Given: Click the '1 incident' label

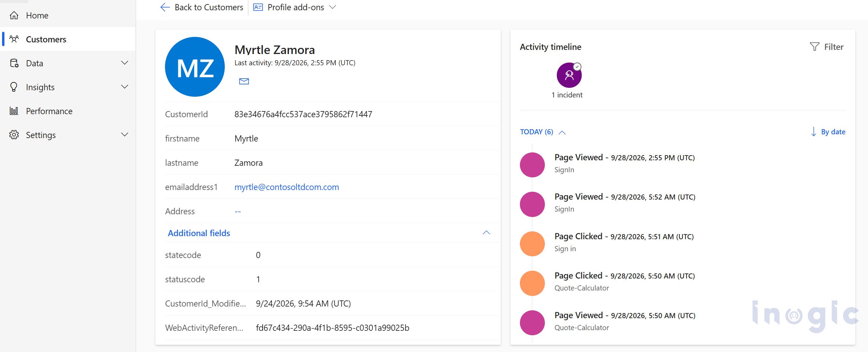Looking at the screenshot, I should tap(567, 95).
